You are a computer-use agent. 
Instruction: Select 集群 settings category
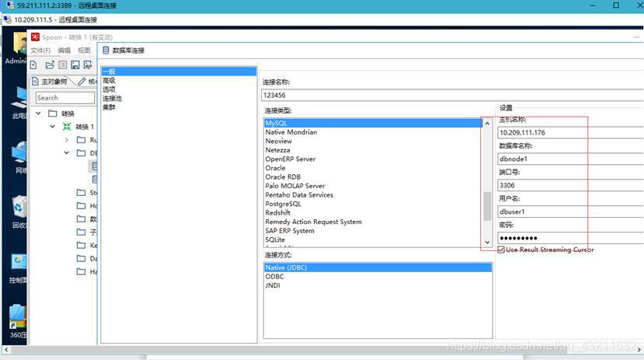(179, 107)
